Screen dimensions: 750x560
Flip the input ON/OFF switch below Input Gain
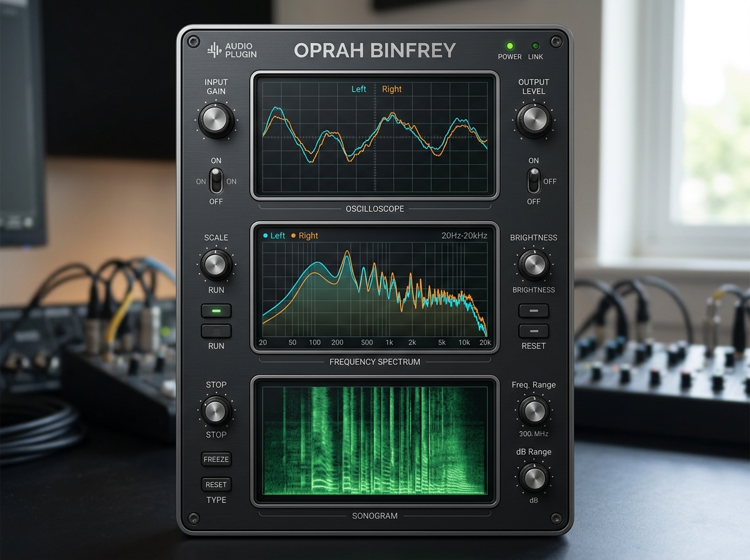[x=216, y=182]
